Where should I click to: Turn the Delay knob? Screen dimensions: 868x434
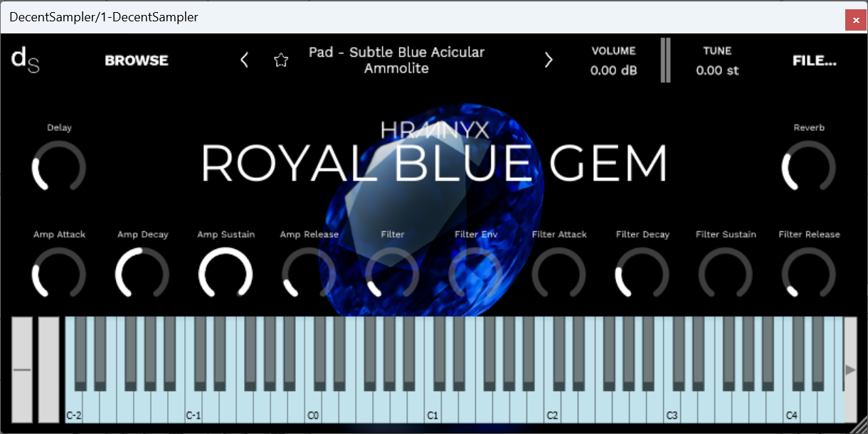tap(59, 167)
